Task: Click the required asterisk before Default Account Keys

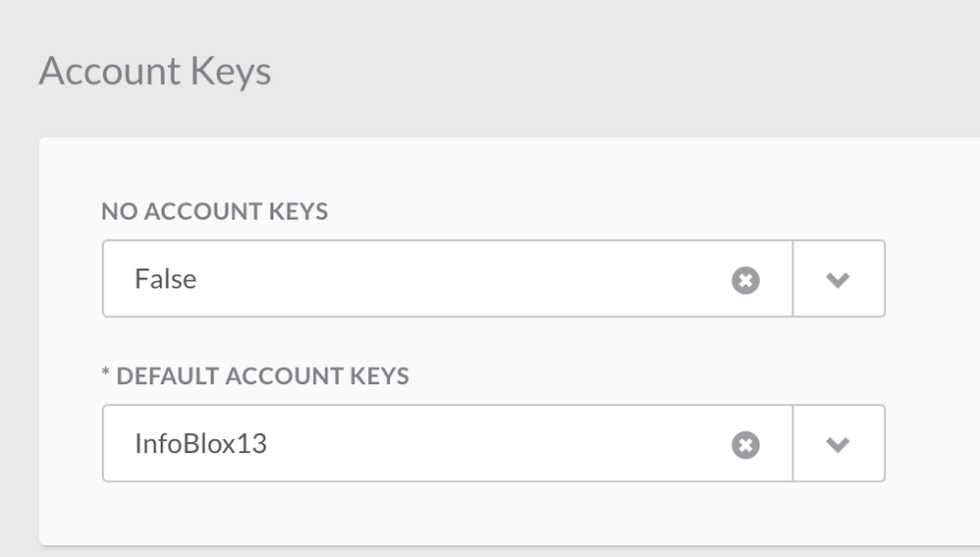Action: 106,373
